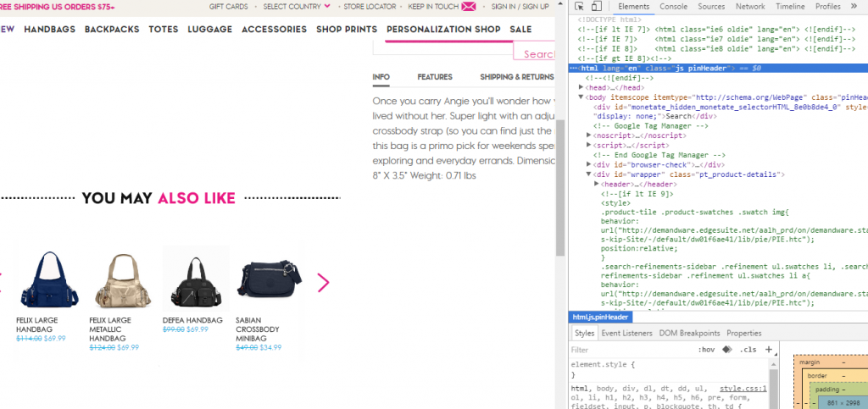The width and height of the screenshot is (868, 409).
Task: Click the Store Locator link
Action: pos(370,7)
